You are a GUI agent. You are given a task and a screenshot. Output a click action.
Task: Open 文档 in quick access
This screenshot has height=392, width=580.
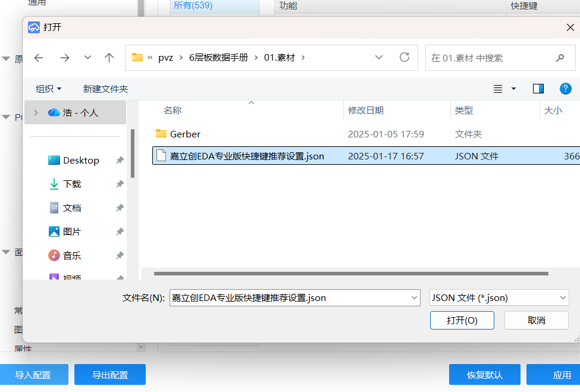click(x=65, y=208)
